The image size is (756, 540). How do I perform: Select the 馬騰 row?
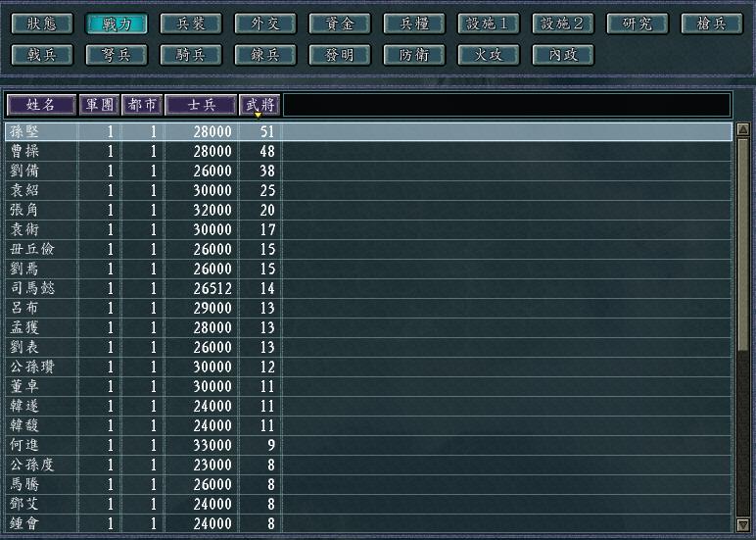point(369,484)
